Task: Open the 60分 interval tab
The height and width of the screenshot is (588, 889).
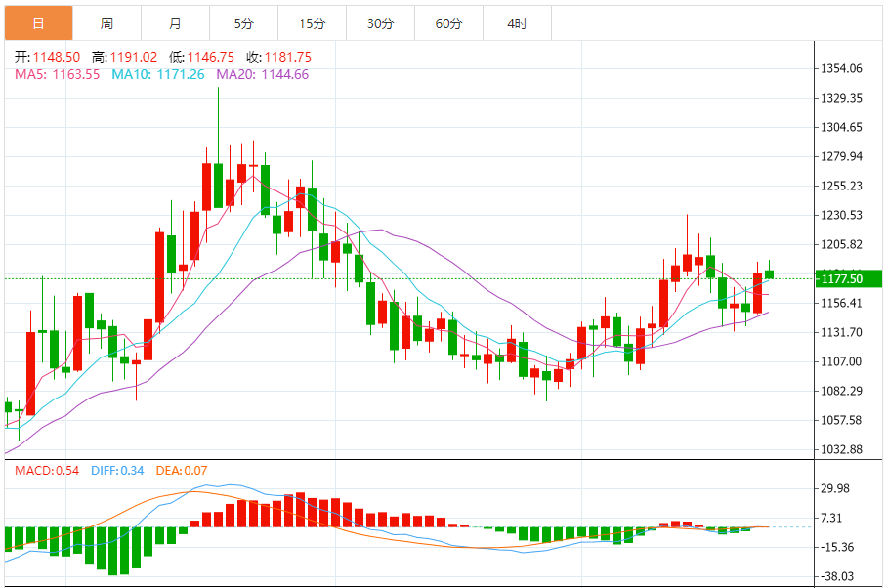Action: pos(448,23)
